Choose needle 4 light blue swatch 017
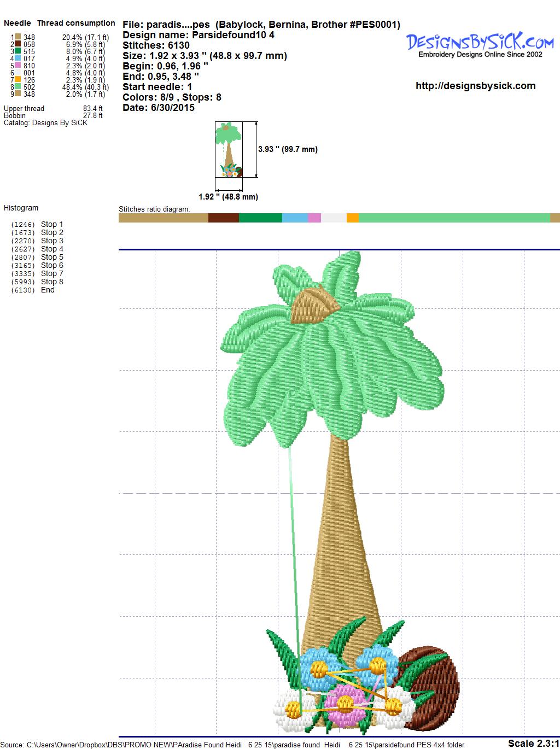This screenshot has width=560, height=749. pos(18,58)
